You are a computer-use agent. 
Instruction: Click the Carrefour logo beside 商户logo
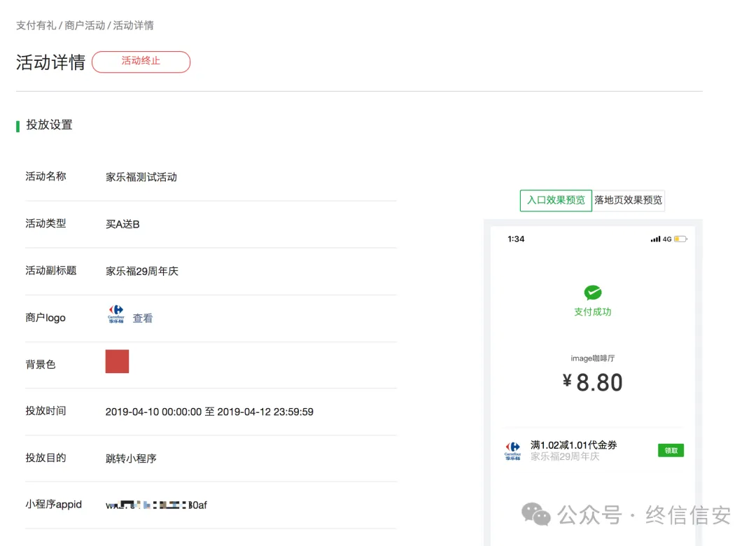(x=116, y=316)
